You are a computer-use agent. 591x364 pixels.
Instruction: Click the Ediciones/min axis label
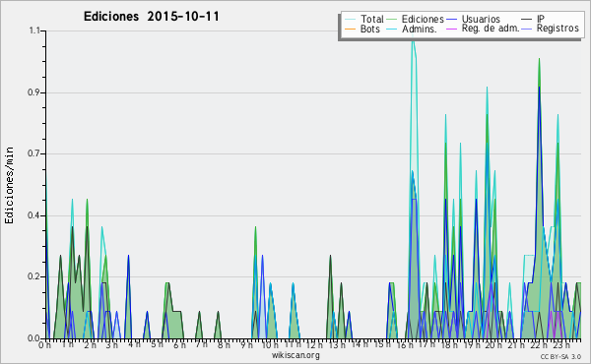(9, 186)
